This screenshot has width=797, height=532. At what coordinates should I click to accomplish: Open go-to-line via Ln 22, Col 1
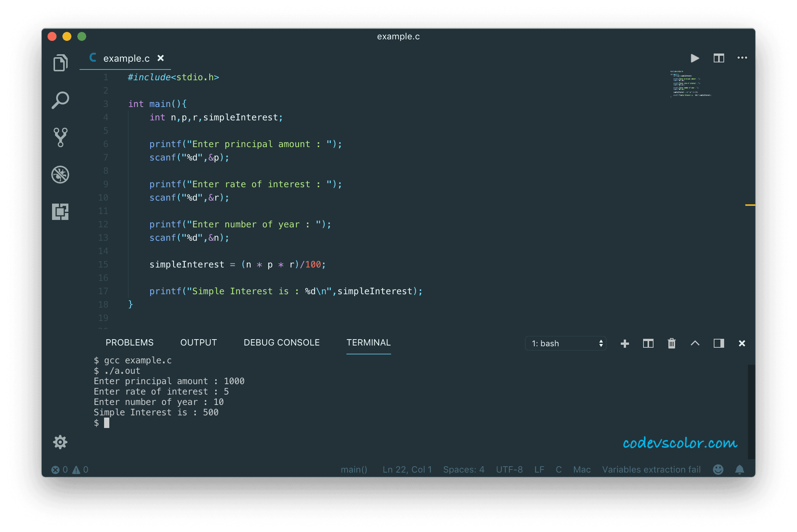(407, 469)
